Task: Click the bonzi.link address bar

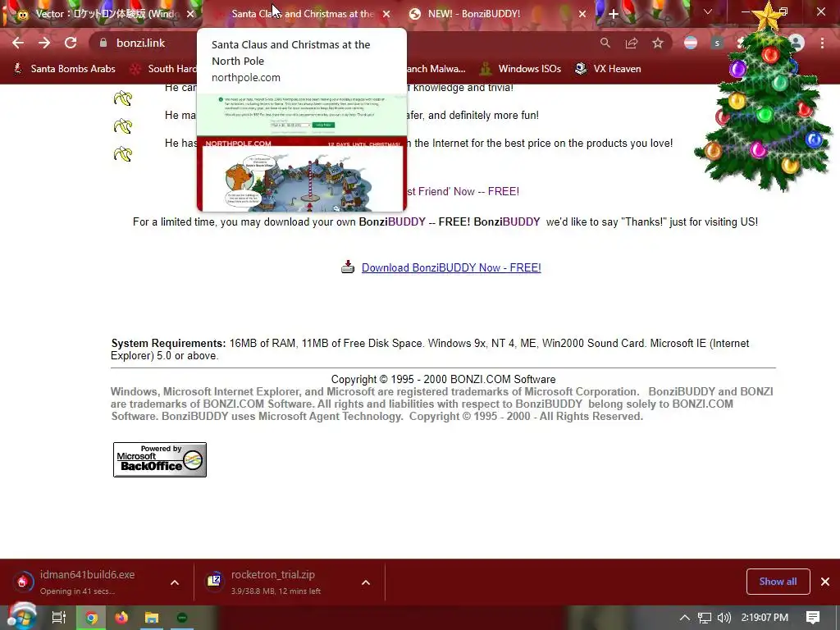Action: coord(343,43)
